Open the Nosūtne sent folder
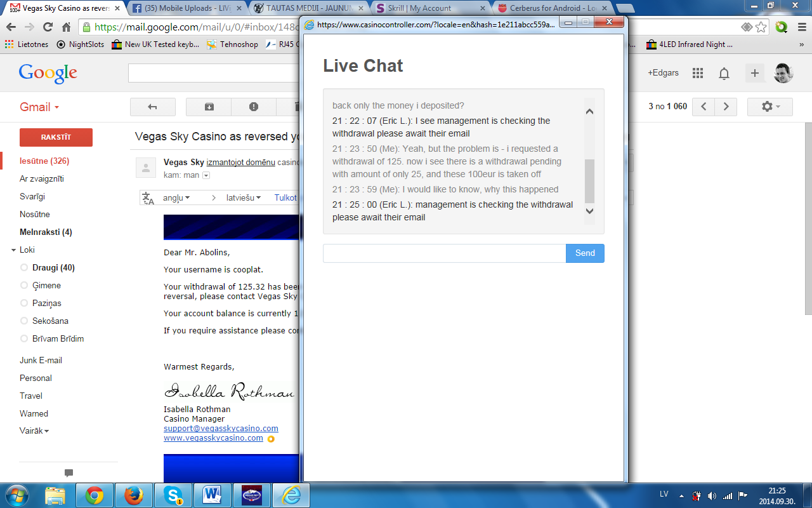This screenshot has height=508, width=812. click(35, 215)
